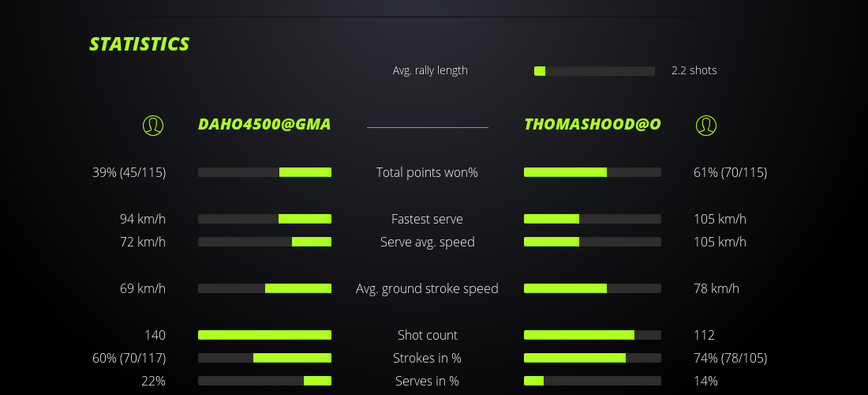Click left Total points won bar

[264, 172]
